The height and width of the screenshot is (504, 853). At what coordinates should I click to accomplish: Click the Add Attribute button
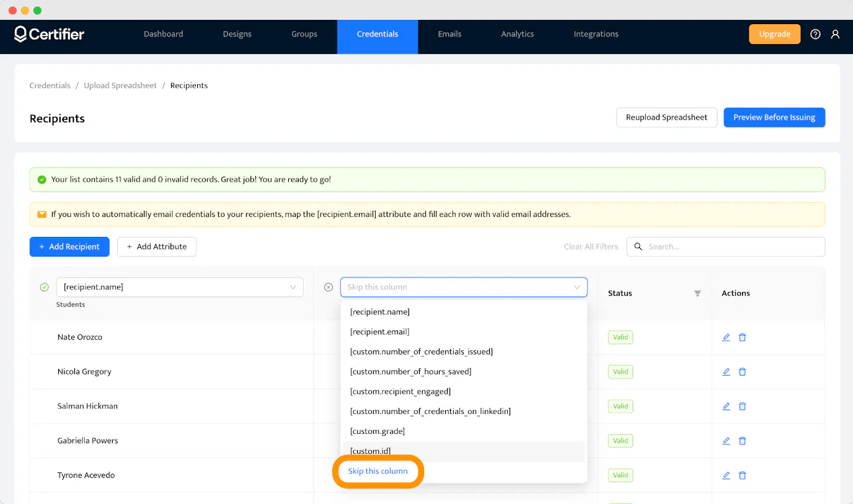(157, 247)
